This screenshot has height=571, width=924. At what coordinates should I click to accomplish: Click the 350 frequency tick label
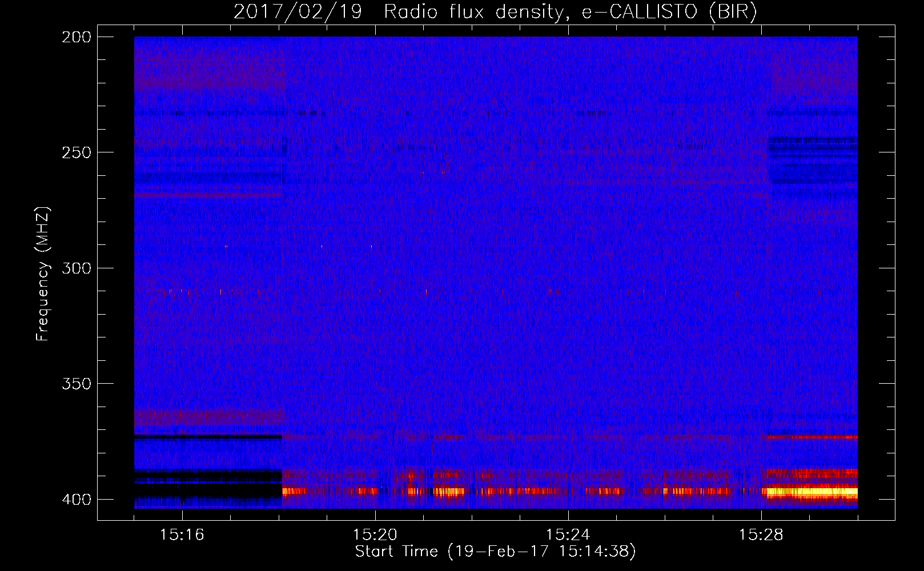(x=77, y=384)
